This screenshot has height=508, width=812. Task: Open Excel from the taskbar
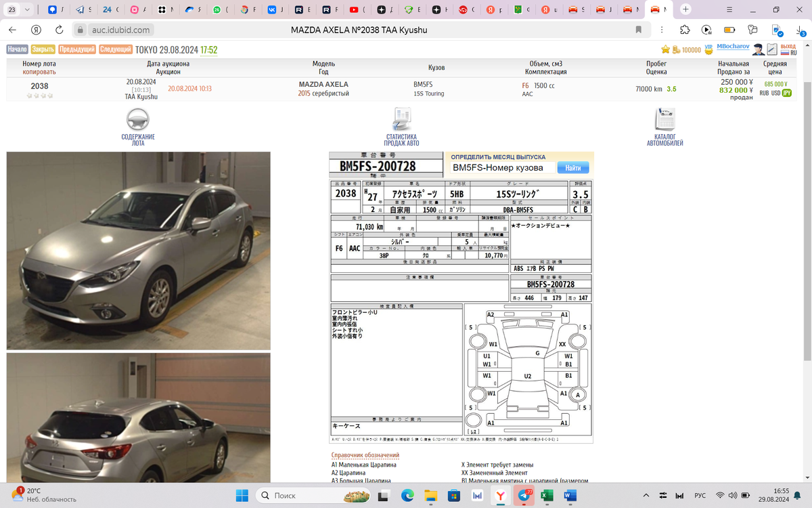pos(547,496)
